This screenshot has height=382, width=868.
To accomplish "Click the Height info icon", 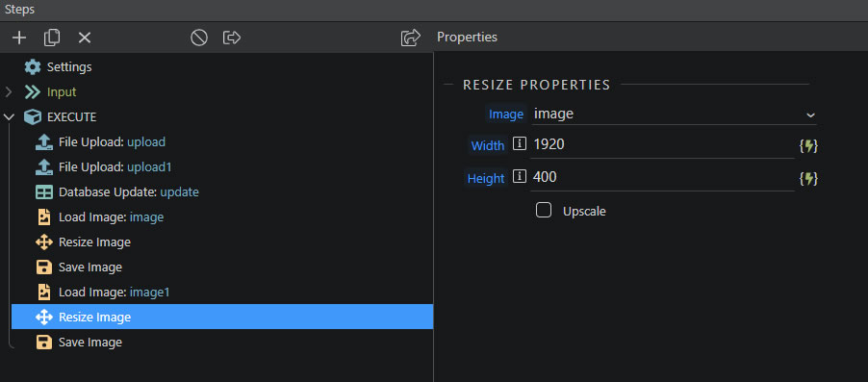I will [520, 177].
